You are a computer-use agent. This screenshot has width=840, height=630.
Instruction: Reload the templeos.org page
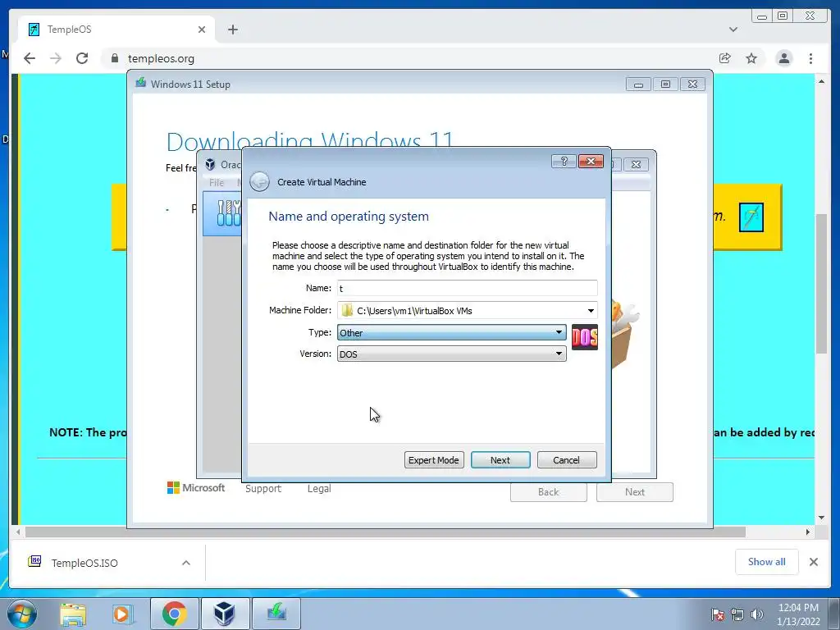point(82,58)
